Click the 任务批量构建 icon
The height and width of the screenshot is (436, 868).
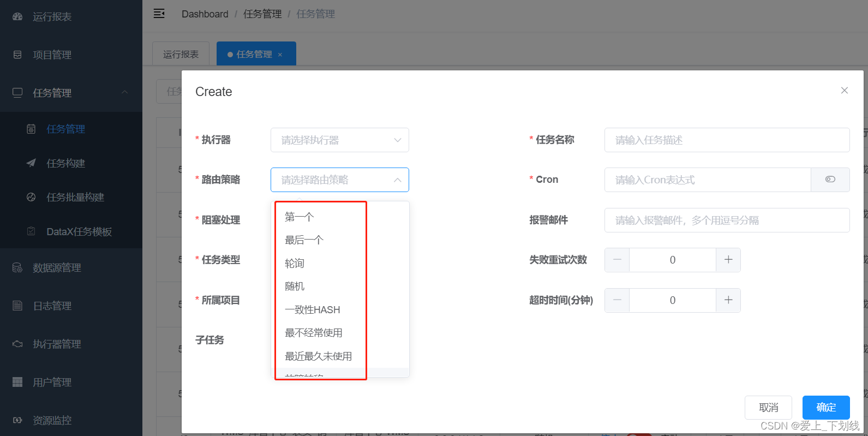(31, 197)
